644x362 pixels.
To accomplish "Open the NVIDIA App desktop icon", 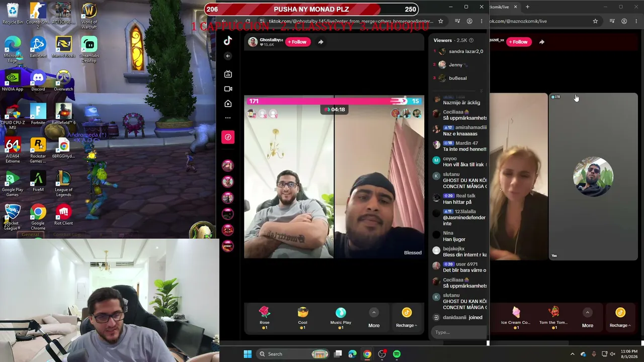I will [x=13, y=81].
